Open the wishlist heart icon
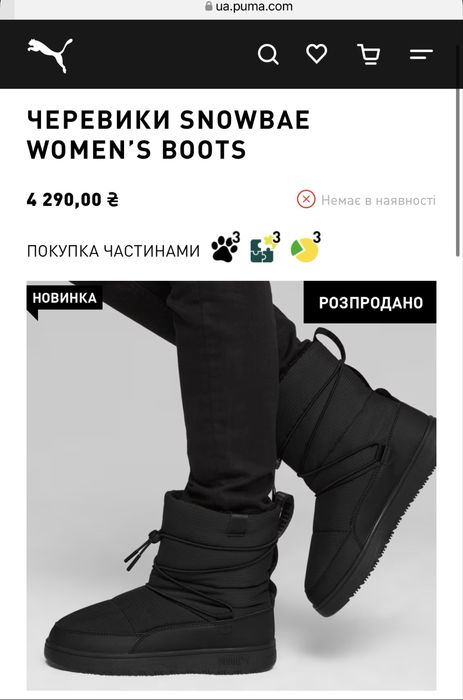463x700 pixels. (317, 54)
